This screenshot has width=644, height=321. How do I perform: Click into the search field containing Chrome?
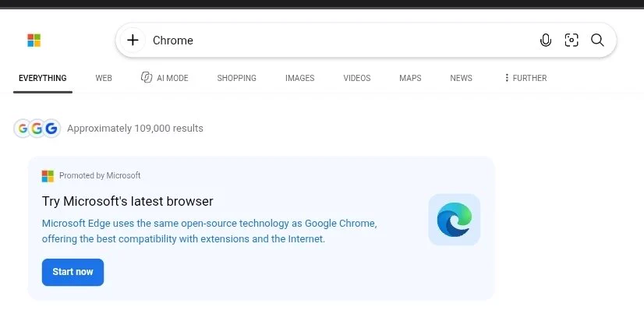tap(341, 41)
